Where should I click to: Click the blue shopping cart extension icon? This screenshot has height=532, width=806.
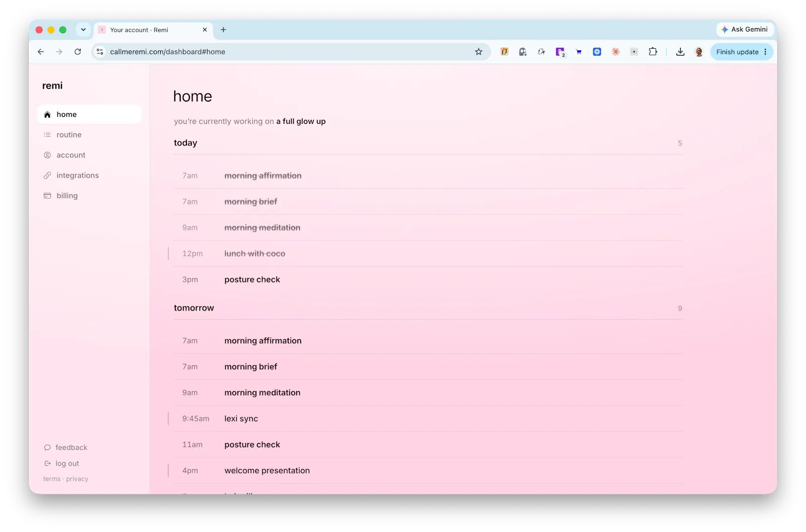579,52
